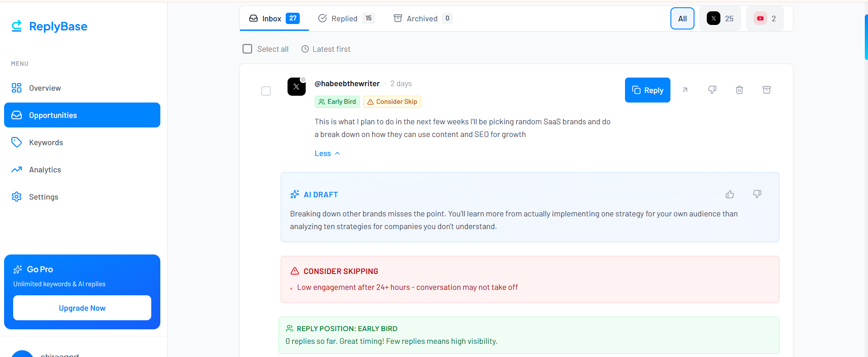The height and width of the screenshot is (357, 868).
Task: Click the AI DRAFT sparkle icon
Action: pyautogui.click(x=295, y=195)
